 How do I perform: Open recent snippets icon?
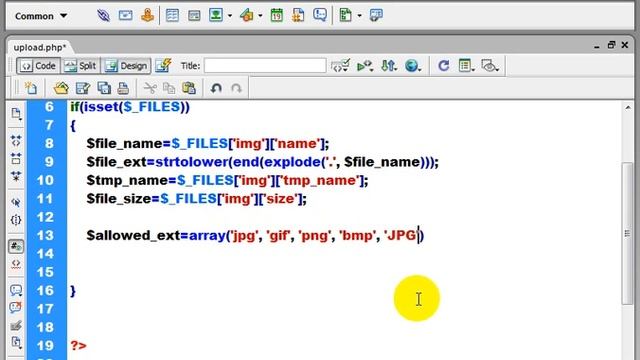click(x=16, y=342)
